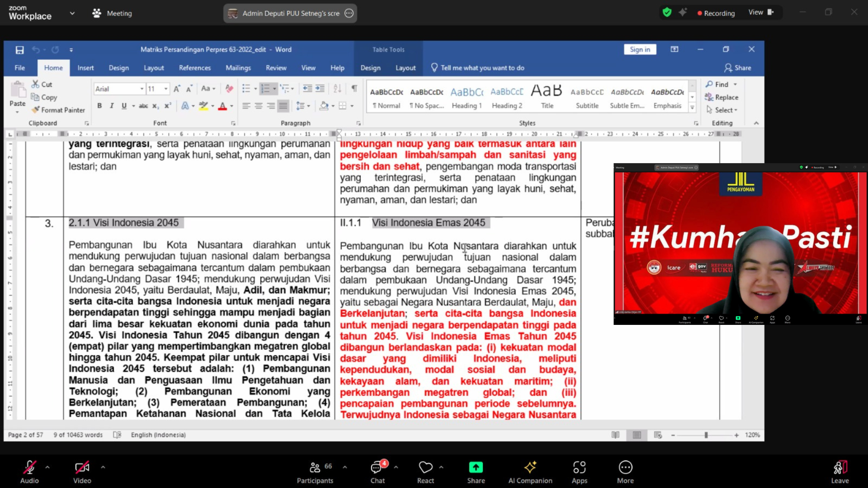Click Leave meeting button
The image size is (868, 488).
pos(840,471)
